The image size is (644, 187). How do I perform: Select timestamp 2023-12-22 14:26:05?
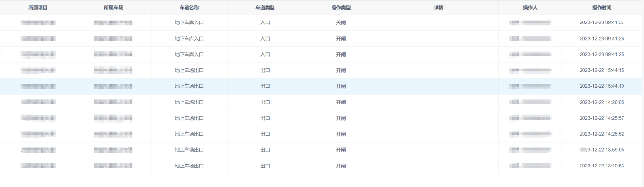click(x=602, y=103)
